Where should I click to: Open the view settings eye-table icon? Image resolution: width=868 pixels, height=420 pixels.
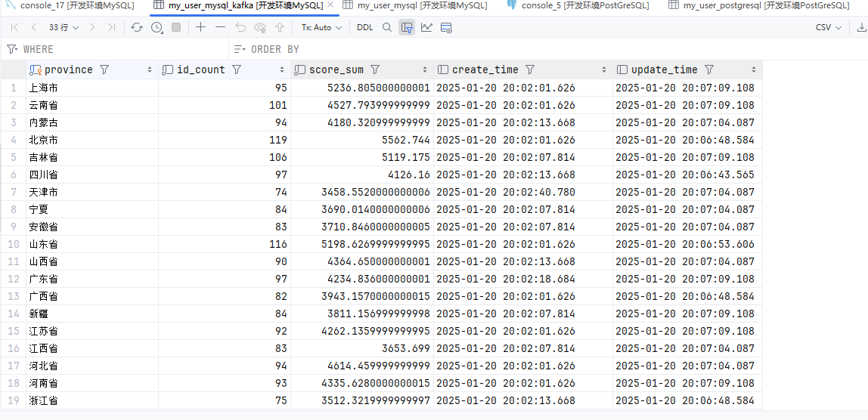click(446, 27)
